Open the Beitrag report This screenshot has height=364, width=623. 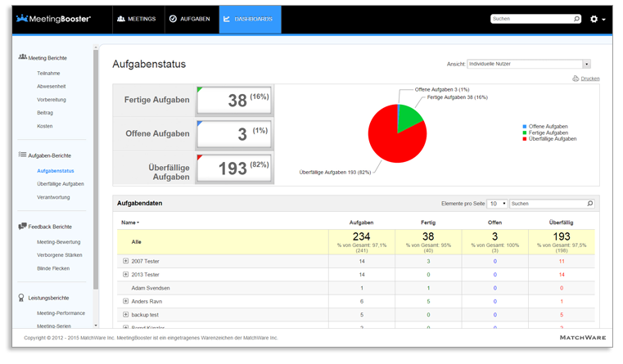point(45,113)
